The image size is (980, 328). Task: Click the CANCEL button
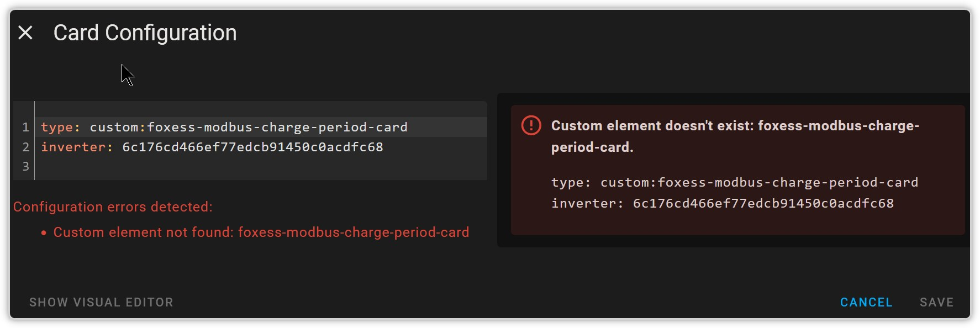[866, 302]
